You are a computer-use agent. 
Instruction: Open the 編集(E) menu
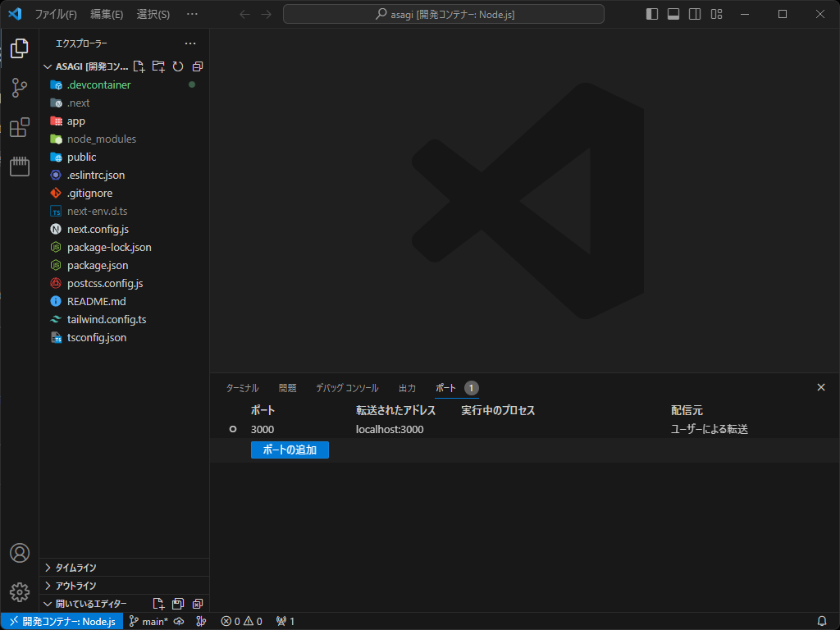coord(107,15)
